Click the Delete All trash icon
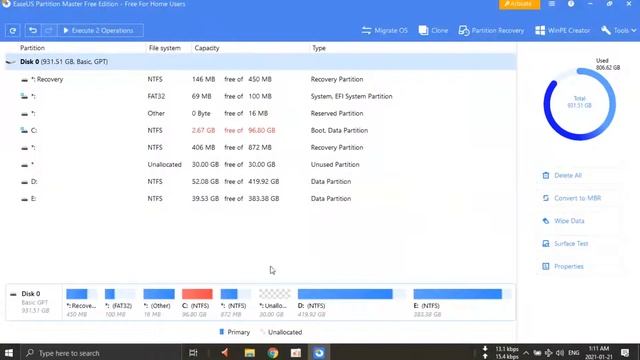640x360 pixels. tap(546, 176)
